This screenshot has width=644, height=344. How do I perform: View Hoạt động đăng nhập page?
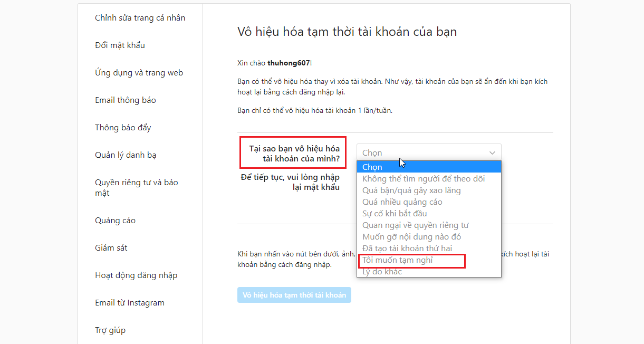(x=136, y=275)
